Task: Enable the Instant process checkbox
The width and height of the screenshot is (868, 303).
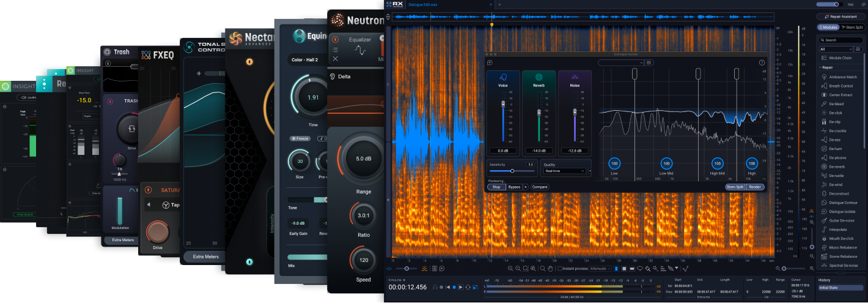Action: tap(560, 268)
